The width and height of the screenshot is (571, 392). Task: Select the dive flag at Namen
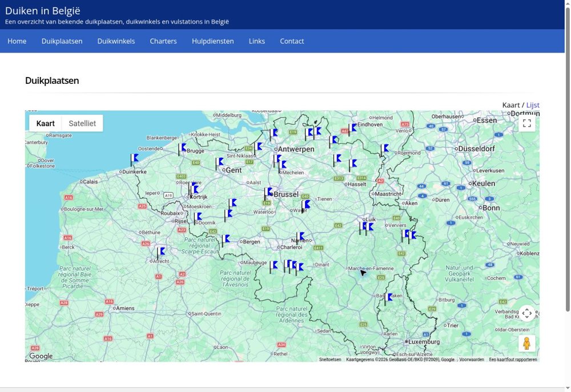coord(300,239)
